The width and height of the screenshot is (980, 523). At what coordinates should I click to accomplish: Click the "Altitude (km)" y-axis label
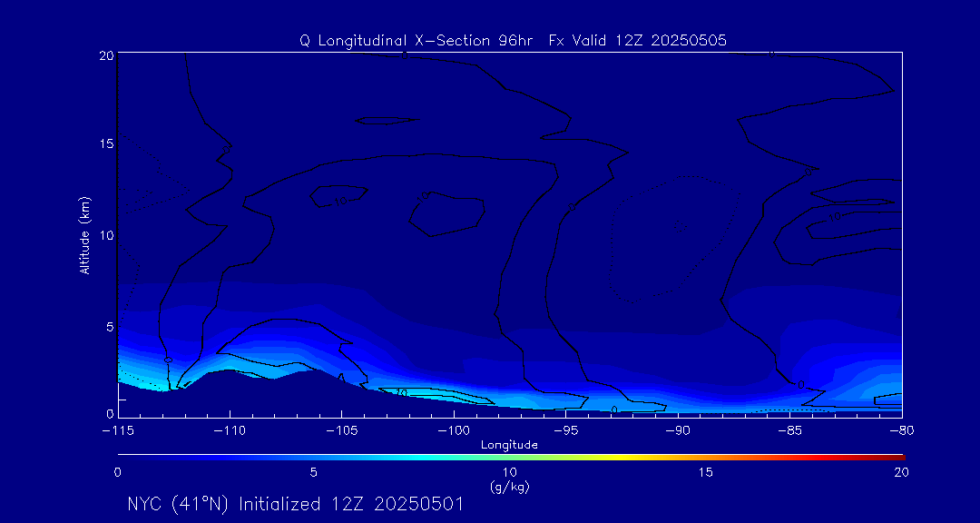pos(84,234)
